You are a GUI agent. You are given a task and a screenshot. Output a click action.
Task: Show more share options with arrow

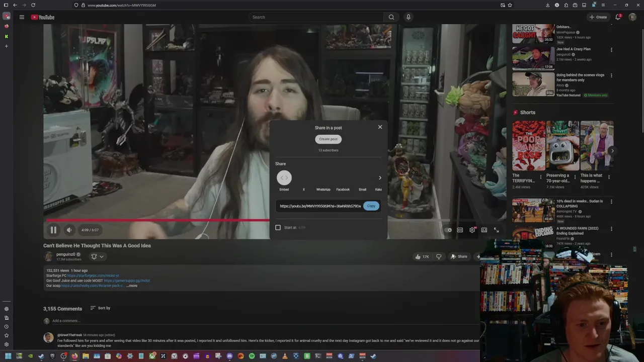click(380, 177)
